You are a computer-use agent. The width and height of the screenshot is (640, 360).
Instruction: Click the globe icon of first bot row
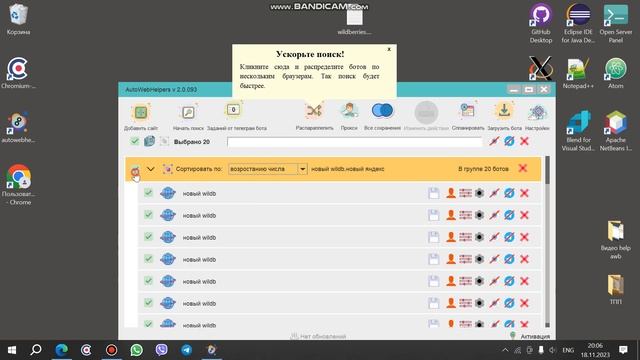[168, 193]
